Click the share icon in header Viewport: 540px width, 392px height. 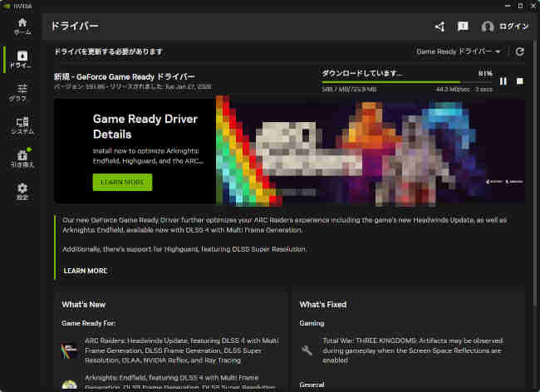pos(439,27)
